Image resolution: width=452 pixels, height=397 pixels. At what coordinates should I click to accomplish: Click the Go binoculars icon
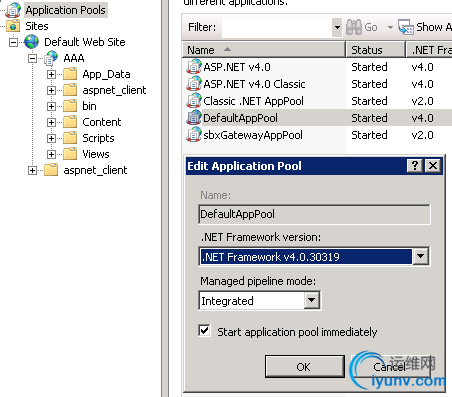tap(354, 27)
